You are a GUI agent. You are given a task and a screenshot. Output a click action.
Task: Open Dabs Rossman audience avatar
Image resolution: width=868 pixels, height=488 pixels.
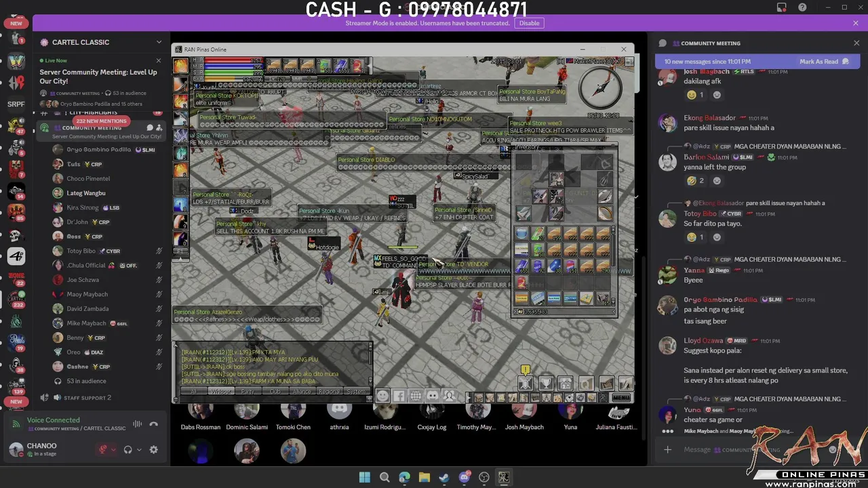pyautogui.click(x=200, y=411)
